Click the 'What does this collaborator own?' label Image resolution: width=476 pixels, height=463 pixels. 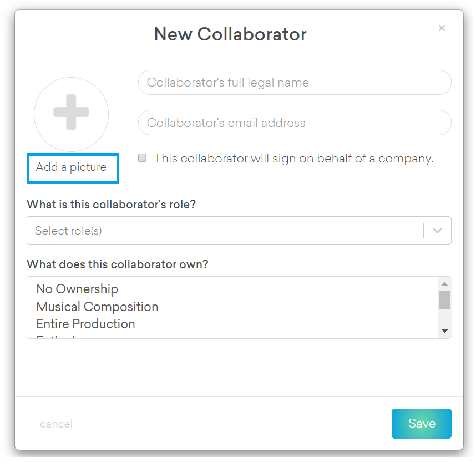point(117,264)
